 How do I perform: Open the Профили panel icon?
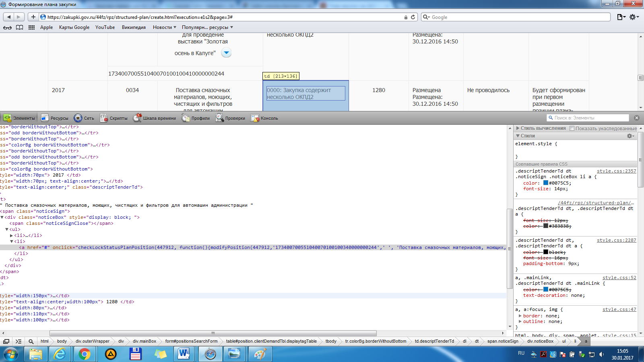point(186,118)
